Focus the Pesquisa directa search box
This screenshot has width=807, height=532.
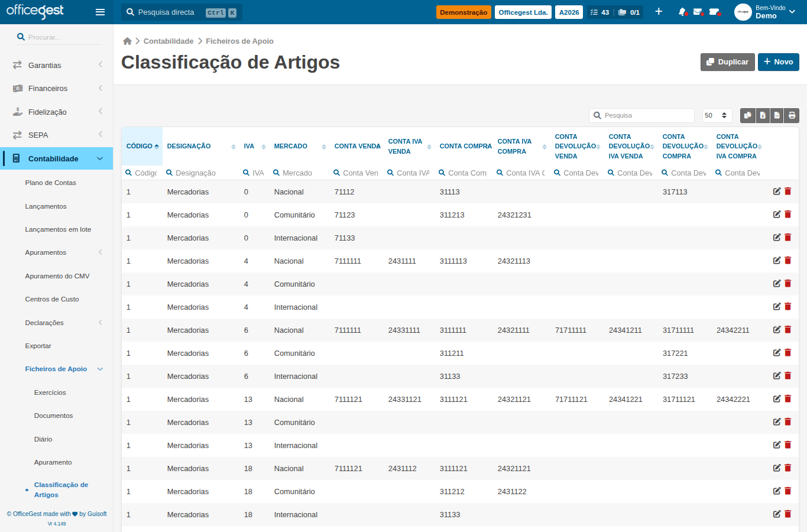coord(182,12)
